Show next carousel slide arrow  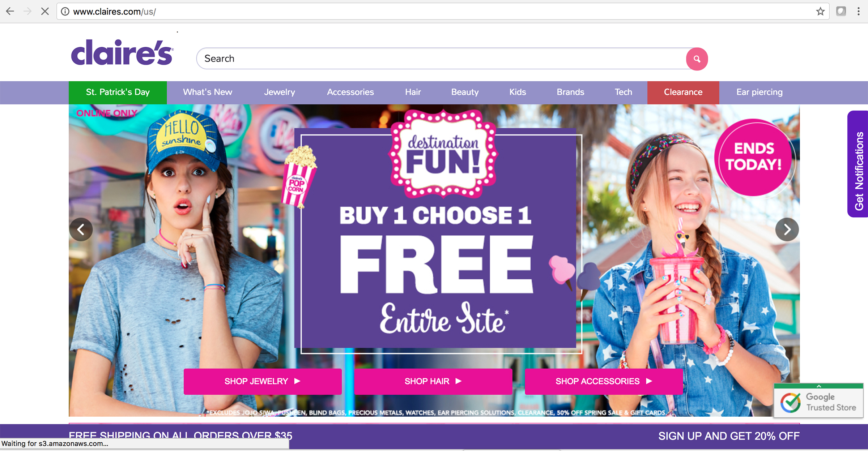click(x=787, y=229)
